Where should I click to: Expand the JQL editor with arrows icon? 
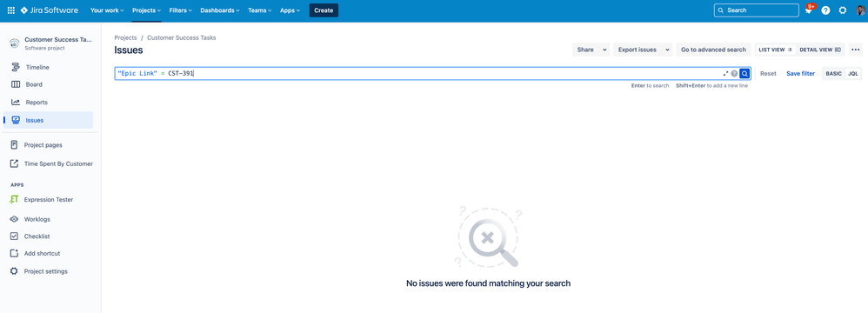click(x=725, y=74)
